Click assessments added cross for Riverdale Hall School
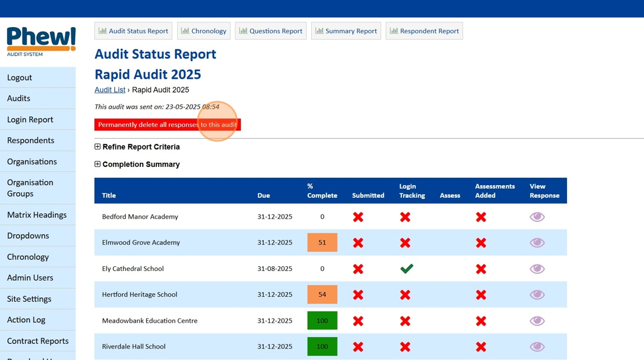Screen dimensions: 644x360 pos(481,347)
